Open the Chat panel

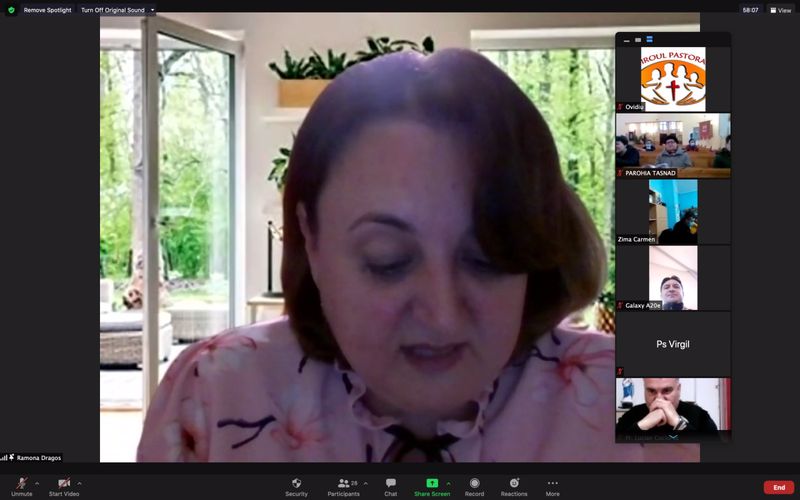[390, 484]
